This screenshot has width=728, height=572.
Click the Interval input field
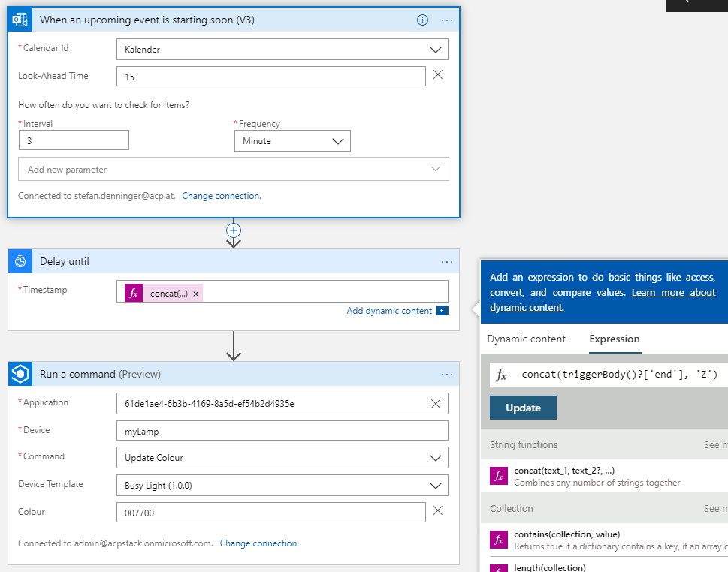(x=74, y=140)
